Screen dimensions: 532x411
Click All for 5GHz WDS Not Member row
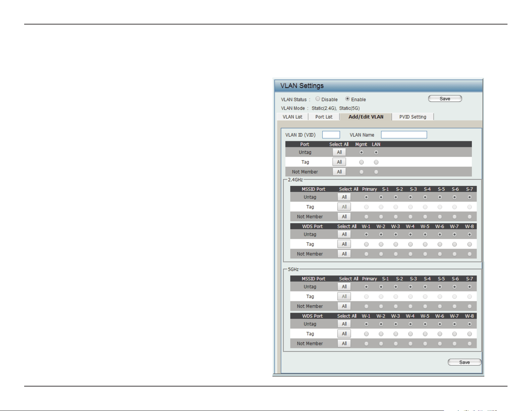pyautogui.click(x=344, y=344)
